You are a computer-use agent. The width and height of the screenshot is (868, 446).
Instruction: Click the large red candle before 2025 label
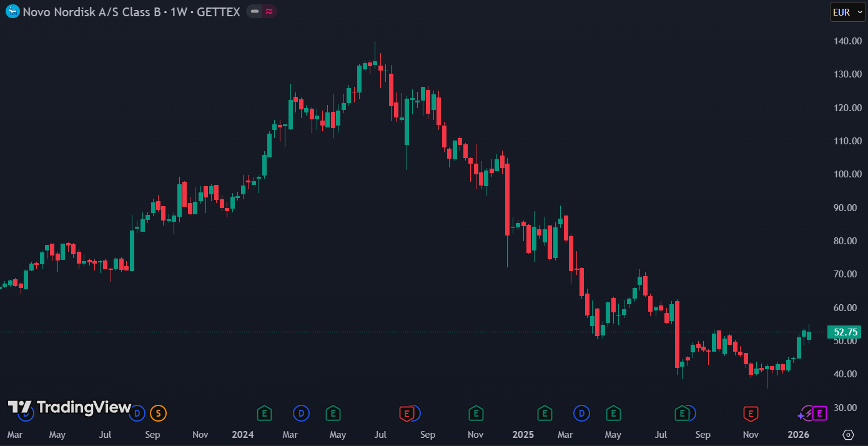coord(507,200)
